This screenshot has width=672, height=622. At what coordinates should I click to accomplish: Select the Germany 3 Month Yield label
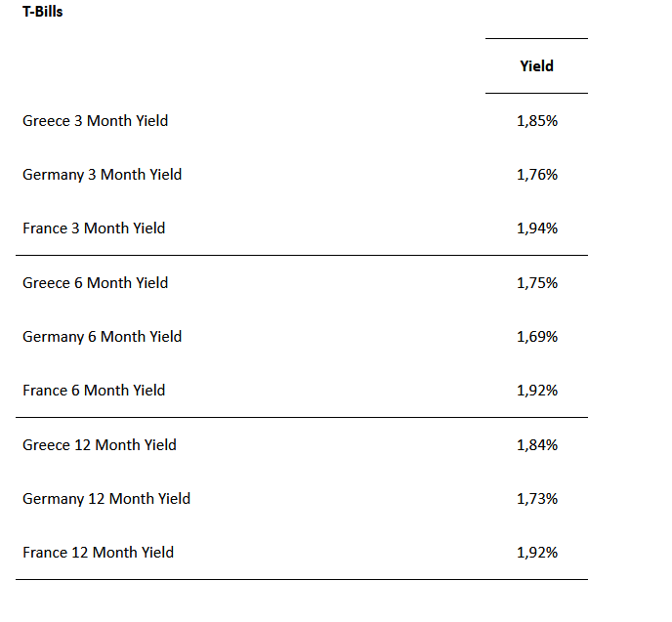tap(102, 175)
